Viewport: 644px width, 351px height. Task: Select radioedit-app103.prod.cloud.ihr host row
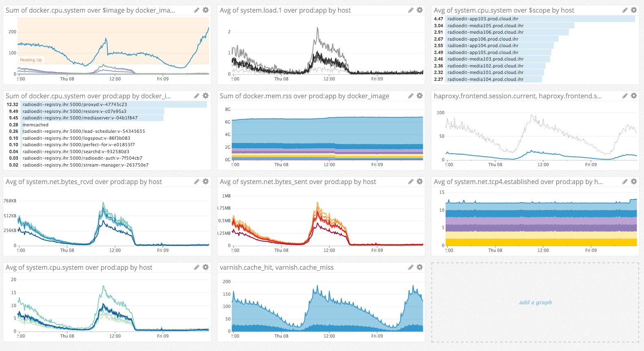click(483, 19)
